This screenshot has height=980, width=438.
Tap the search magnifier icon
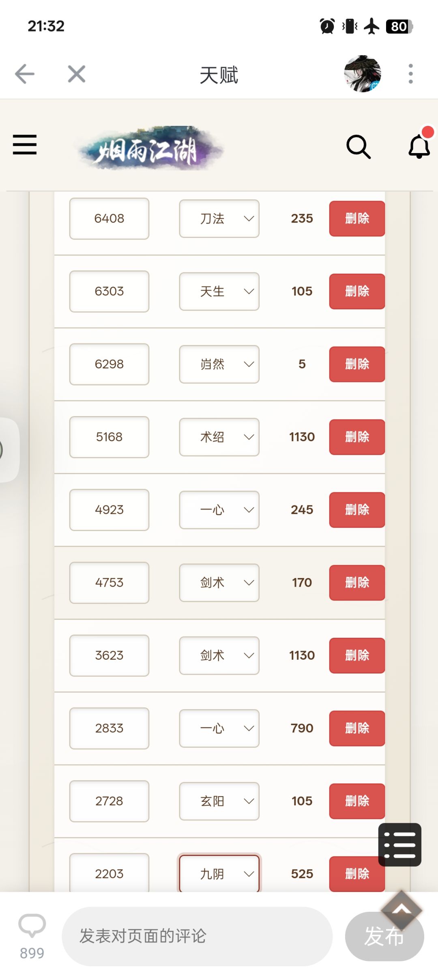pos(359,147)
